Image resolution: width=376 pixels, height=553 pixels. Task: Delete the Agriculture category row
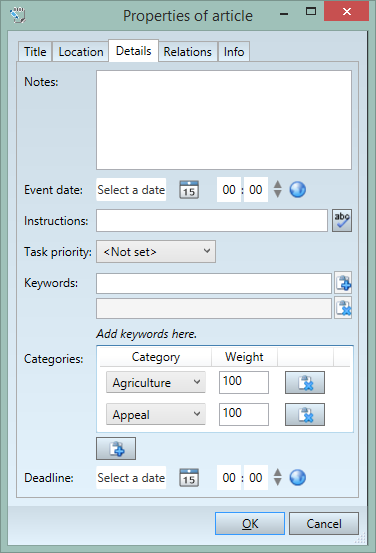(x=305, y=383)
